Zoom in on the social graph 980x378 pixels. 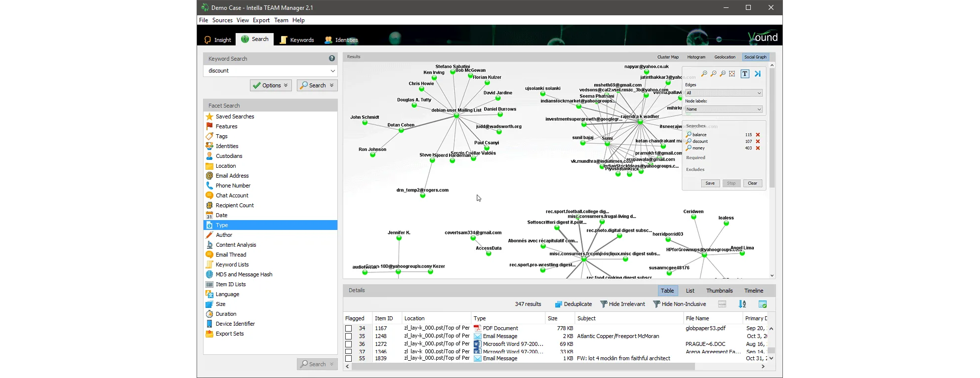point(704,74)
